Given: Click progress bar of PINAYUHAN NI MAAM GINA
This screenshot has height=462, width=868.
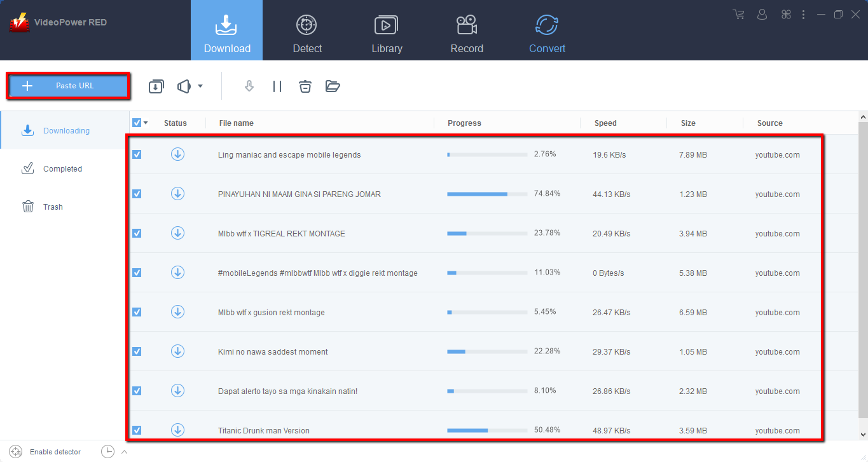Looking at the screenshot, I should tap(487, 194).
